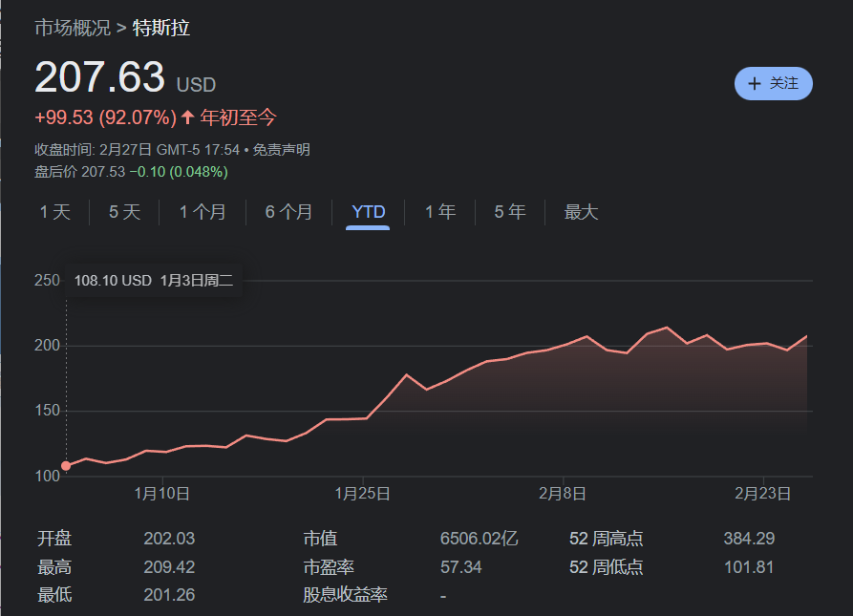Click the 关注 follow button

tap(774, 83)
